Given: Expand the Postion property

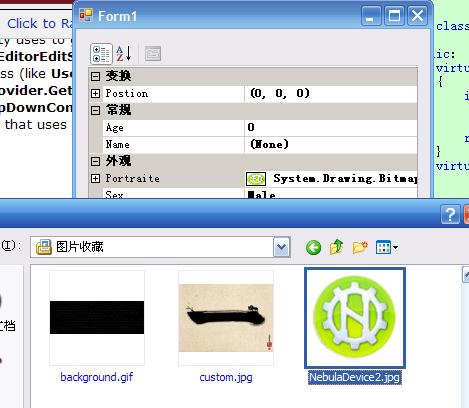Looking at the screenshot, I should point(95,93).
